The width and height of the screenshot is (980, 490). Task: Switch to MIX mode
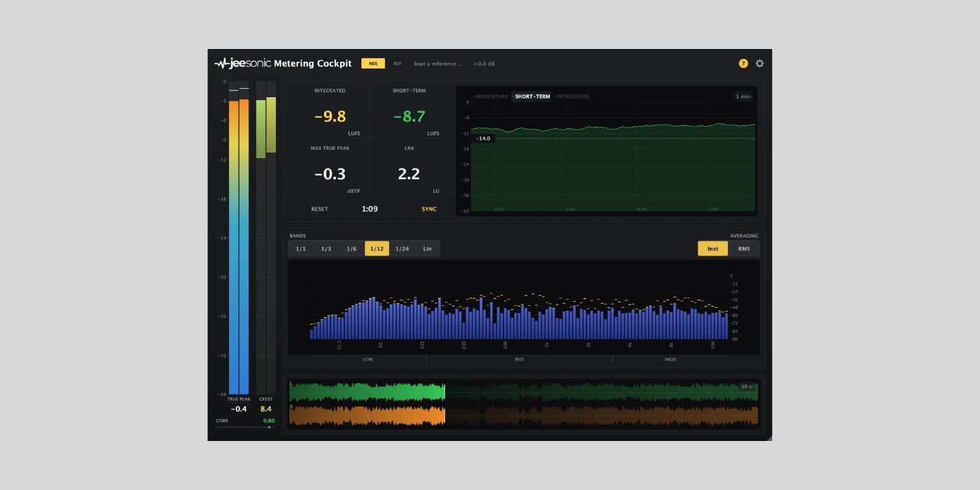coord(373,64)
